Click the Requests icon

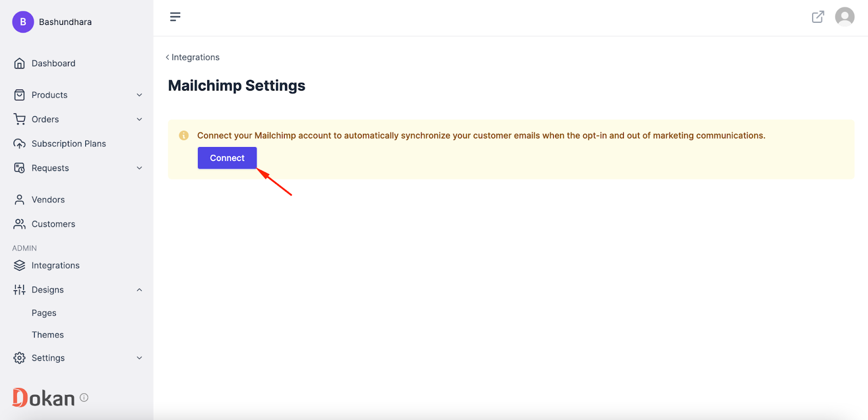20,168
